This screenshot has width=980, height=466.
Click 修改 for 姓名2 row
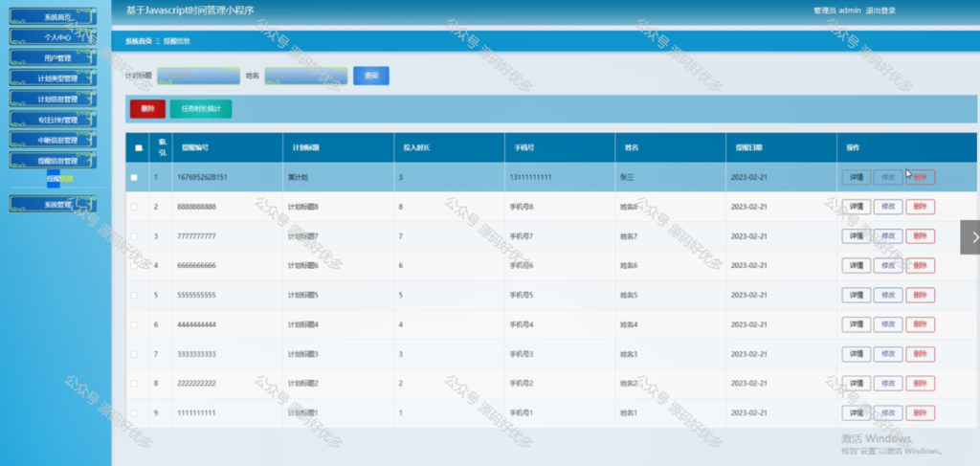pyautogui.click(x=888, y=384)
